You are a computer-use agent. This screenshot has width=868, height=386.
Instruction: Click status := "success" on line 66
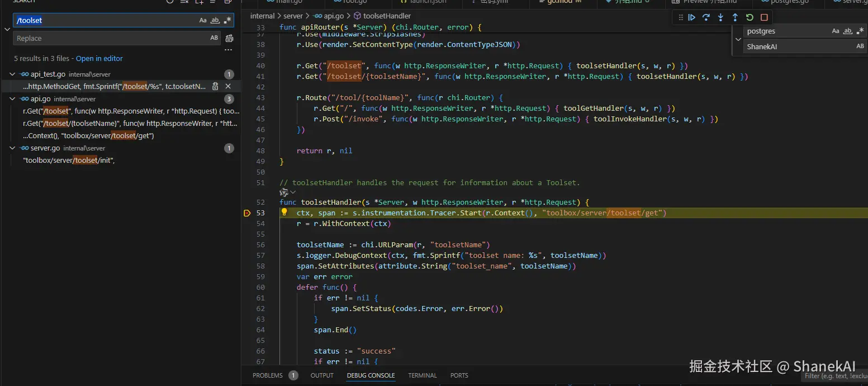tap(354, 351)
